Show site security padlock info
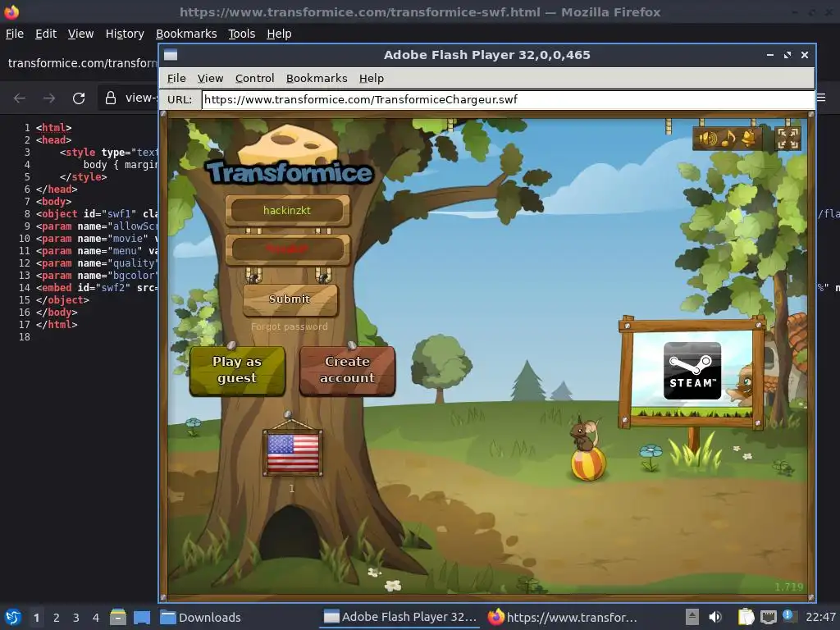The height and width of the screenshot is (630, 840). [111, 98]
